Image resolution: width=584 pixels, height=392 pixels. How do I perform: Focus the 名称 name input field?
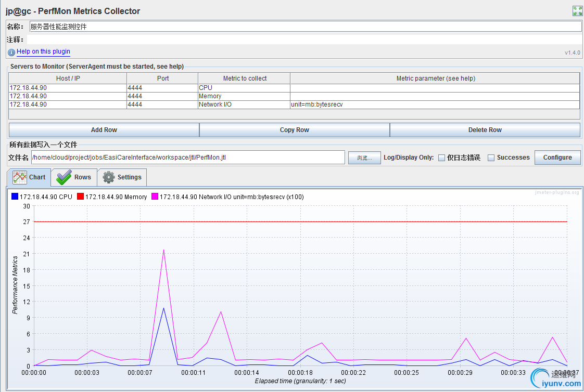pos(306,27)
